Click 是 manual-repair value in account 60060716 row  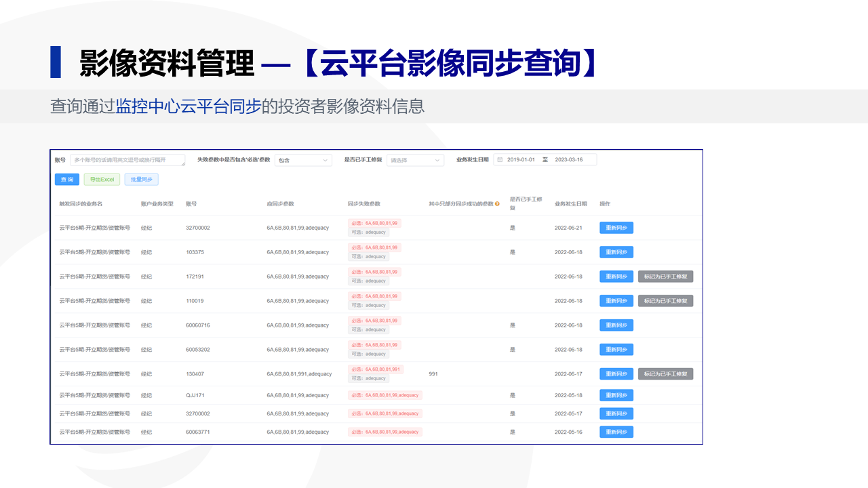[513, 325]
